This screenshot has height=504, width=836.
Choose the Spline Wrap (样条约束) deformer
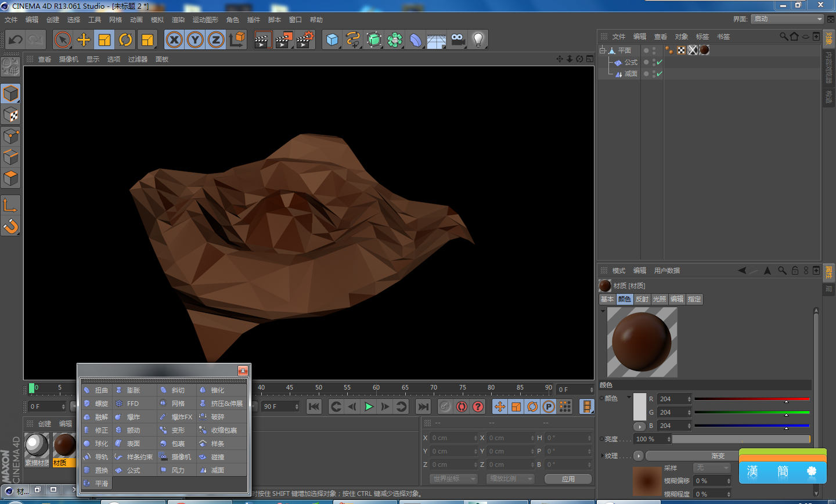[134, 457]
